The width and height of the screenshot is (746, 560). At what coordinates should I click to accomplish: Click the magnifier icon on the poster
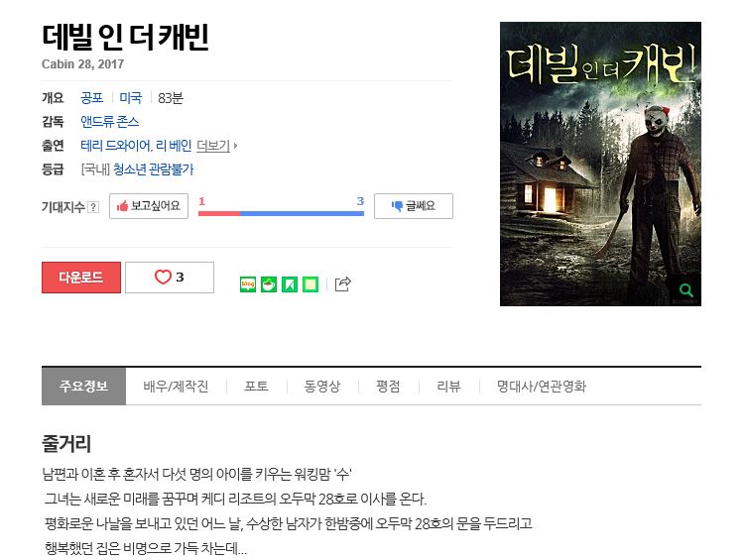point(685,290)
